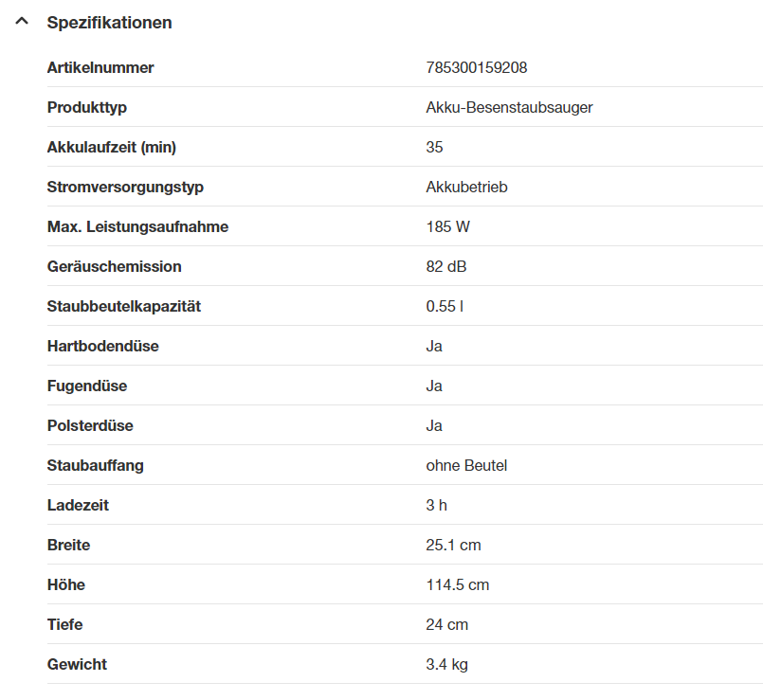Click the Akku-Besenstaubsauger product type value
This screenshot has height=700, width=763.
(x=509, y=108)
